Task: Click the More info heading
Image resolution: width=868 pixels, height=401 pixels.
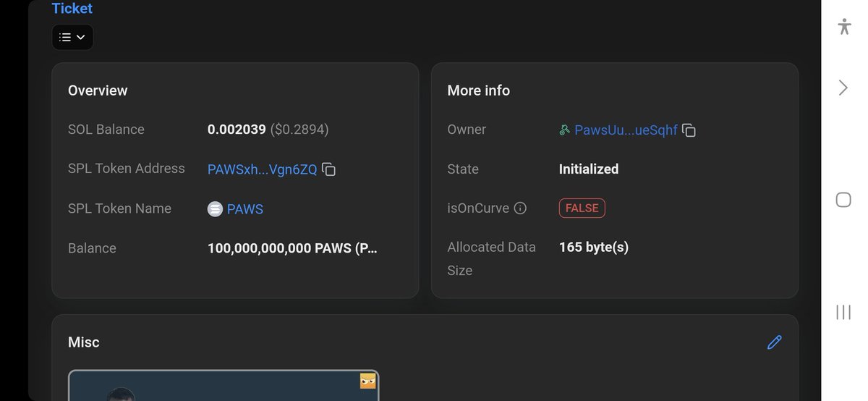Action: 479,90
